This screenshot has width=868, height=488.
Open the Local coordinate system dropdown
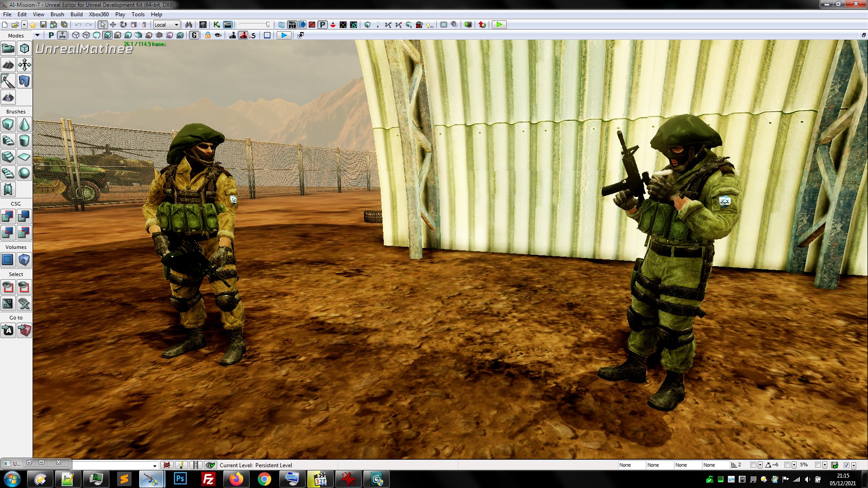[x=166, y=25]
